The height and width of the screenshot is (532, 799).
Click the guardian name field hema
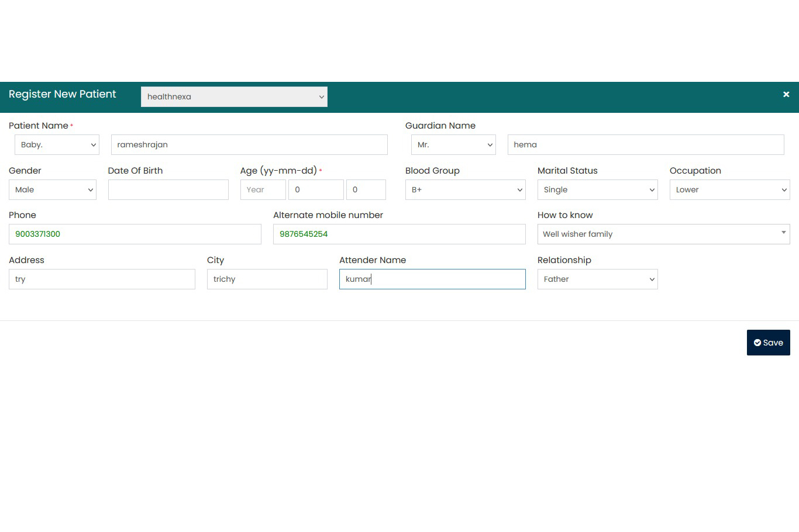tap(645, 145)
